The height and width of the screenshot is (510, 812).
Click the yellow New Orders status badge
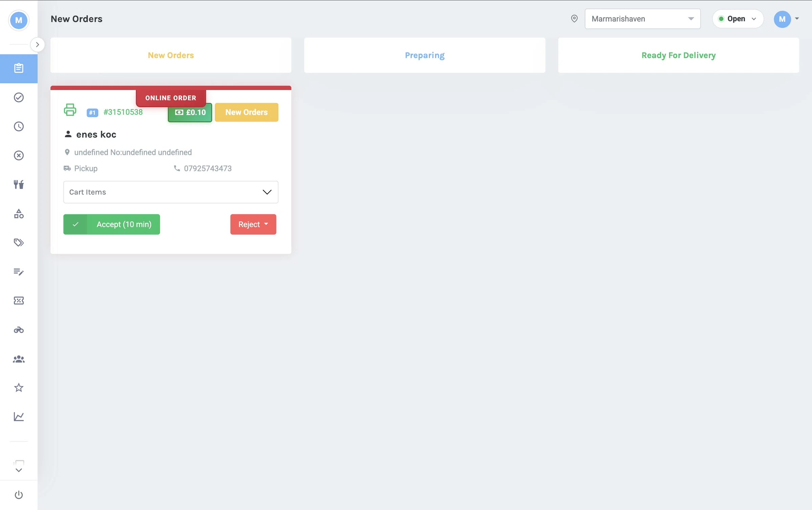coord(246,112)
